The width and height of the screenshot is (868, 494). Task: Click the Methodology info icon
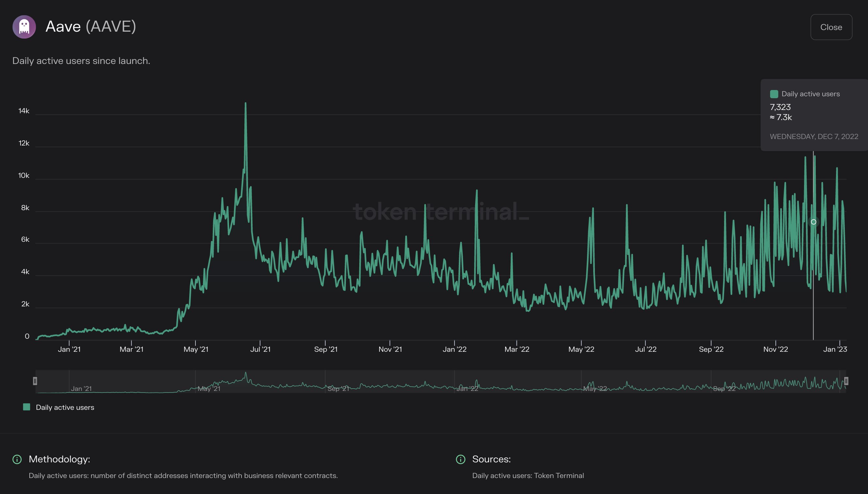(x=17, y=460)
